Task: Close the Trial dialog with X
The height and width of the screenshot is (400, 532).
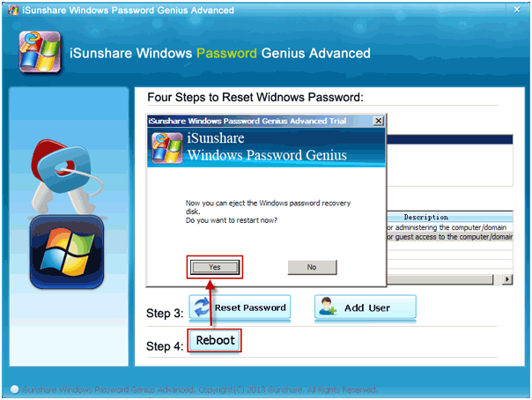Action: coord(379,121)
